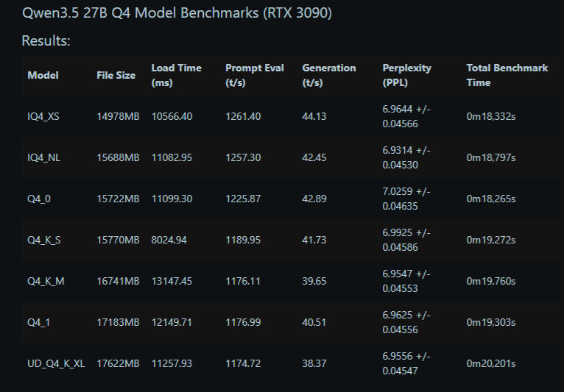Click prompt eval value '1176.11'
Image resolution: width=564 pixels, height=392 pixels.
[x=243, y=281]
